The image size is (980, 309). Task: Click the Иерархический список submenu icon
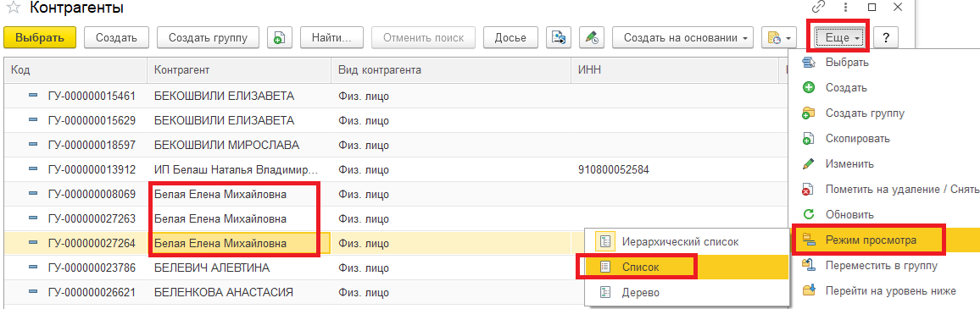pyautogui.click(x=604, y=241)
